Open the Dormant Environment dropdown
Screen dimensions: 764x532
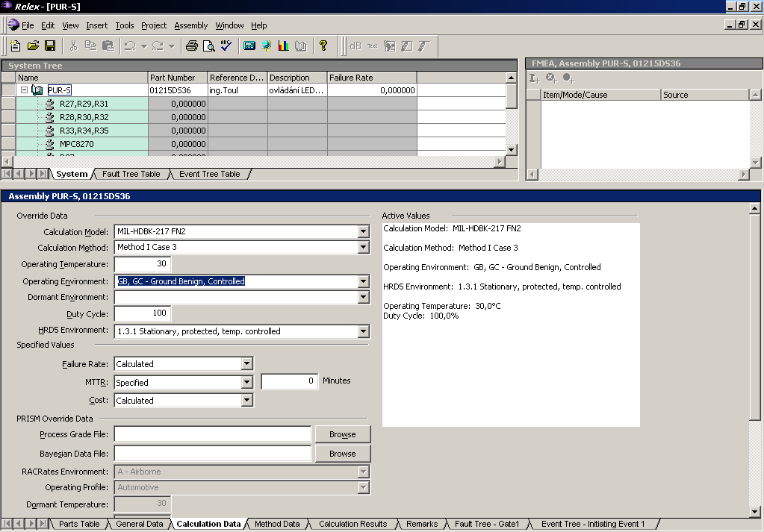363,297
